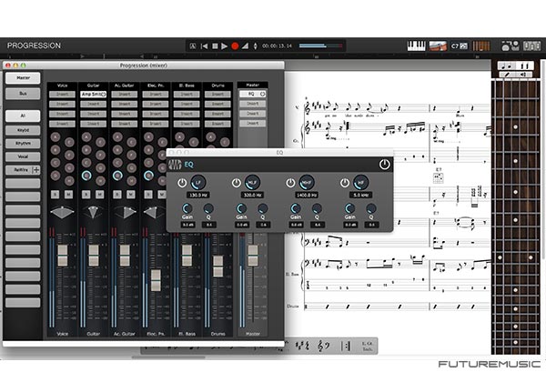Image resolution: width=546 pixels, height=392 pixels.
Task: Toggle the EQ plugin main power button
Action: [384, 165]
